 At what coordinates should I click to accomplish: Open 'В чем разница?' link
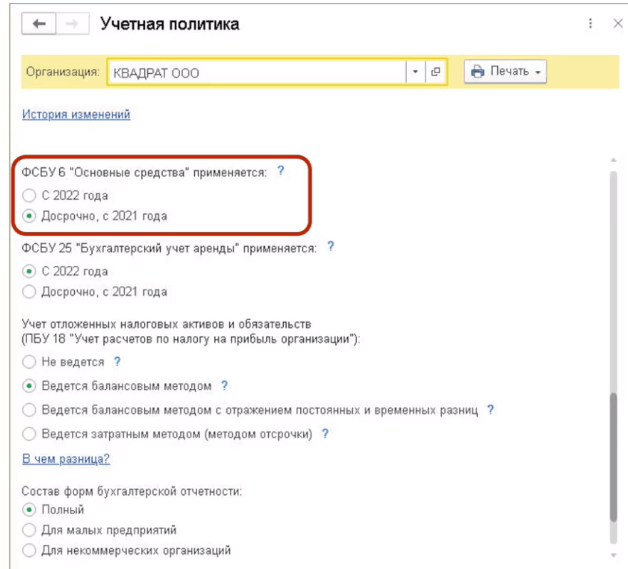tap(66, 459)
